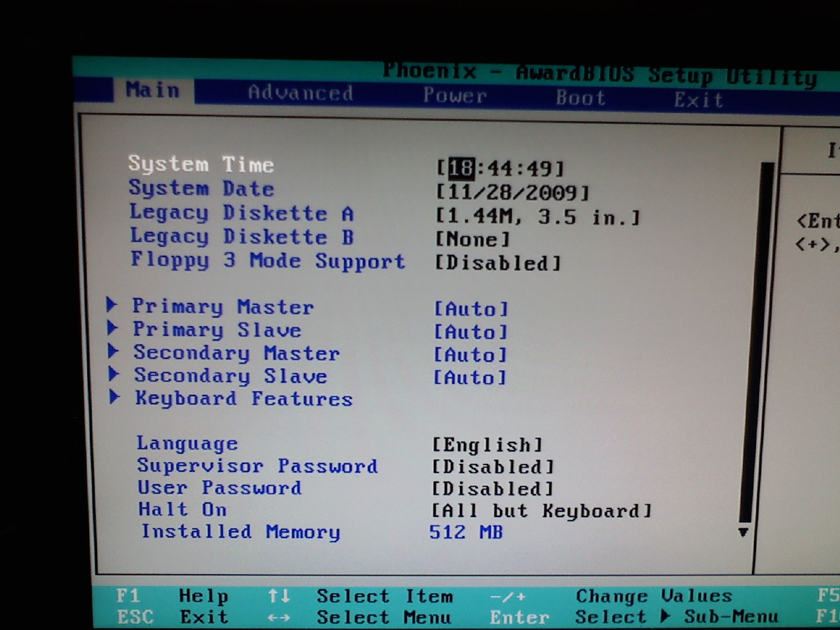Click the System Time label

(x=201, y=163)
